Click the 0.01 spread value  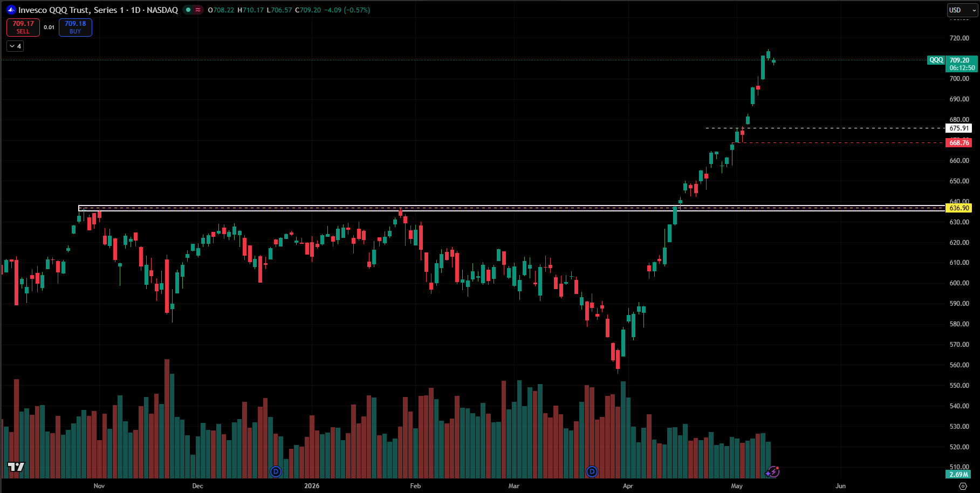click(x=49, y=28)
